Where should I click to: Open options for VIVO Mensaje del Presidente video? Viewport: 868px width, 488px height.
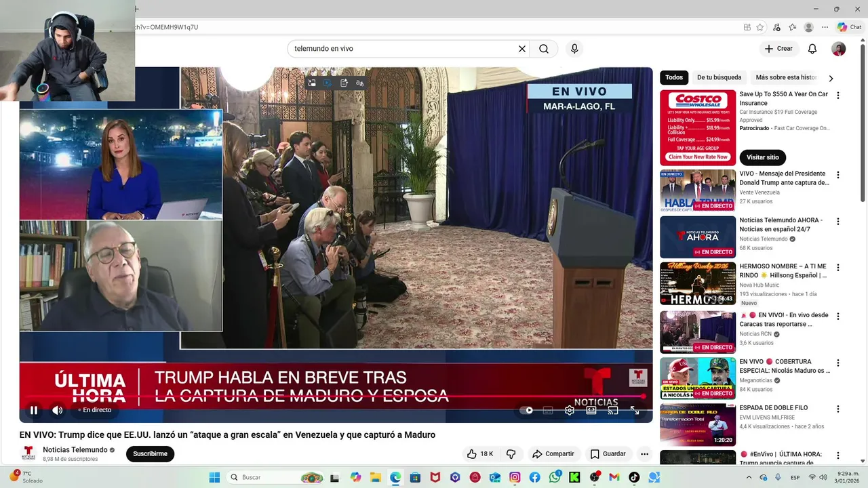(x=838, y=175)
